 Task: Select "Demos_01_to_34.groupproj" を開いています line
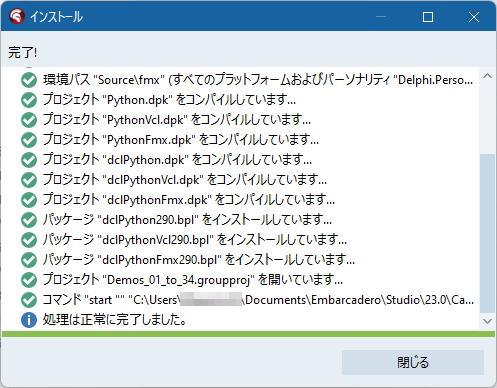click(x=193, y=280)
